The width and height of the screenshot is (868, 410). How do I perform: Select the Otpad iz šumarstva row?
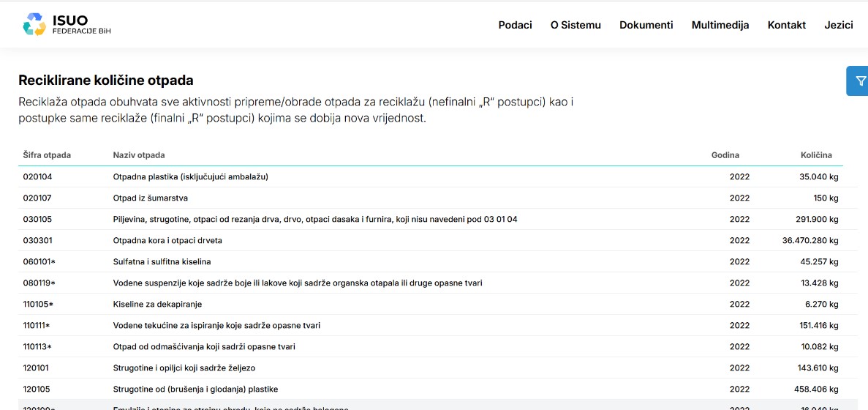(151, 198)
